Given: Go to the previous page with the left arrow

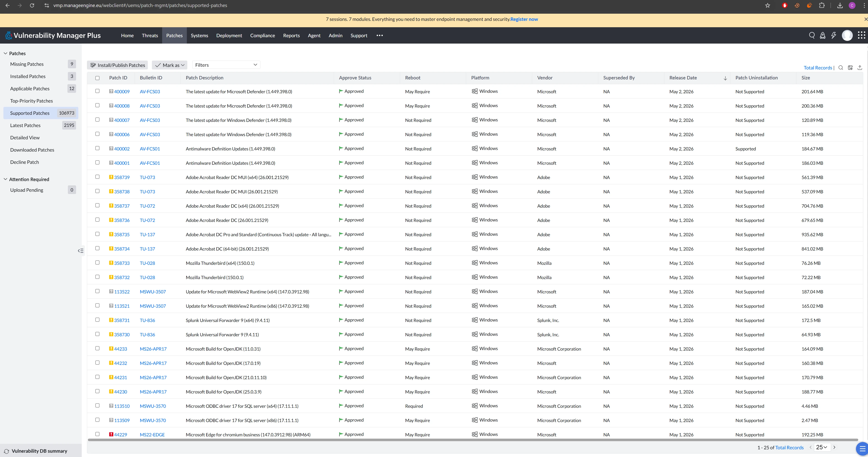Looking at the screenshot, I should 810,447.
